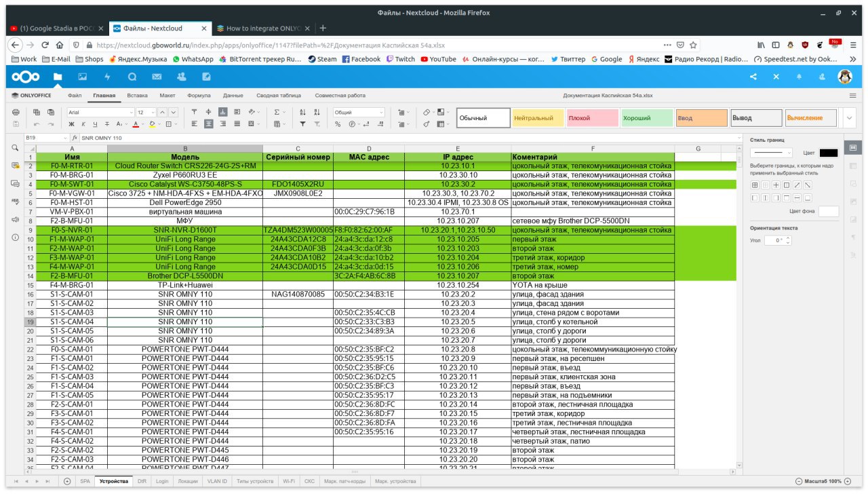Viewport: 868px width, 494px height.
Task: Click the red font color button
Action: pos(136,124)
